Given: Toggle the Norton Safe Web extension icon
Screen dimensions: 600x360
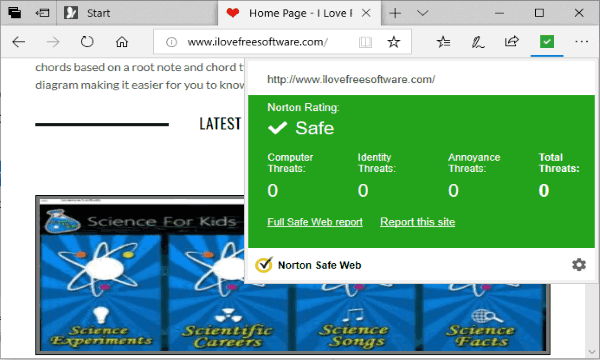Looking at the screenshot, I should 547,41.
